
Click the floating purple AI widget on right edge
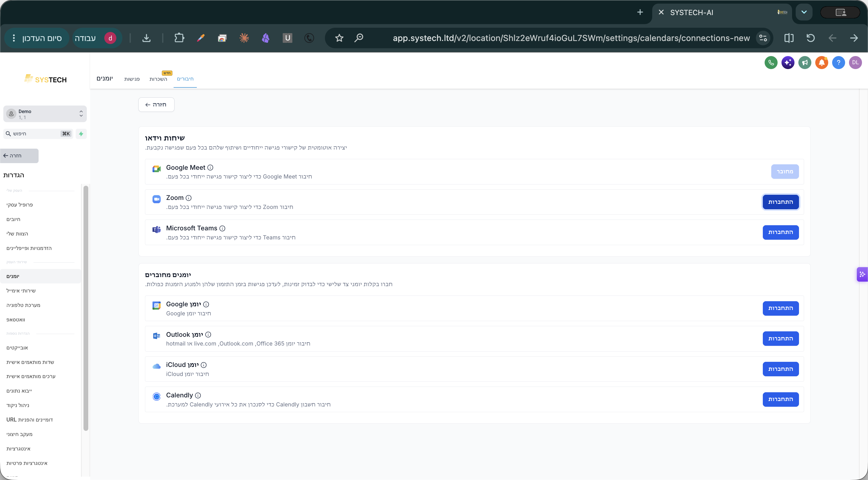pos(862,274)
